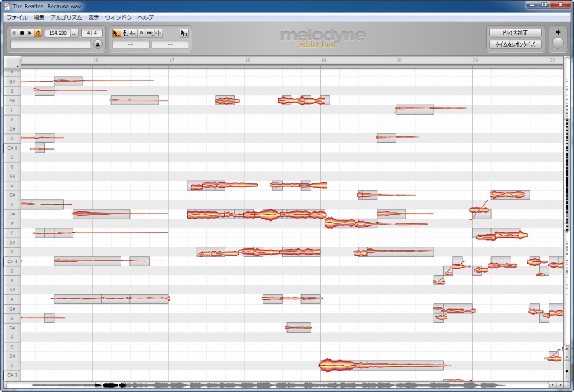The image size is (574, 392).
Task: Click the second tool value field
Action: tap(170, 44)
